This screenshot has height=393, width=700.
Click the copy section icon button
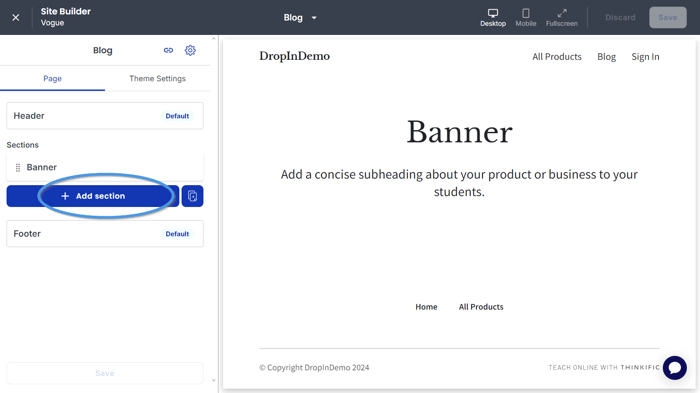tap(192, 196)
